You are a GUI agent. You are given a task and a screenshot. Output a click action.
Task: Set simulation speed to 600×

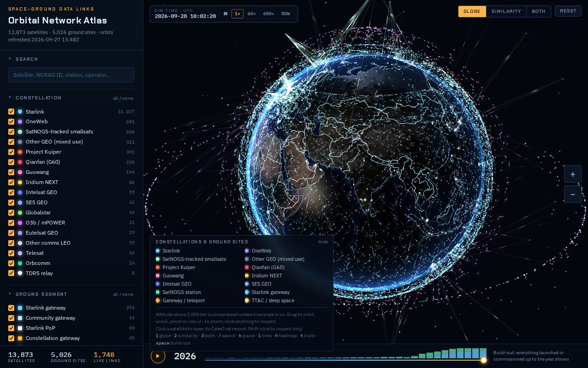[x=268, y=14]
